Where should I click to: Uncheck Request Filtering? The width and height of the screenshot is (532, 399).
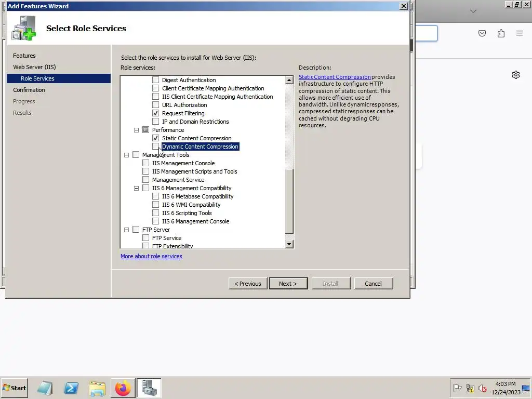pyautogui.click(x=155, y=113)
